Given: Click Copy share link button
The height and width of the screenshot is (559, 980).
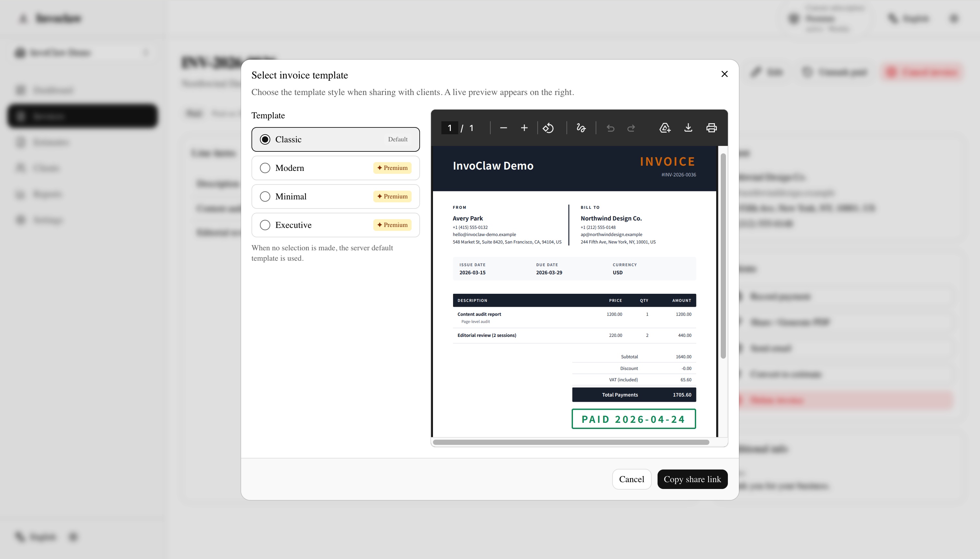Looking at the screenshot, I should (x=692, y=479).
